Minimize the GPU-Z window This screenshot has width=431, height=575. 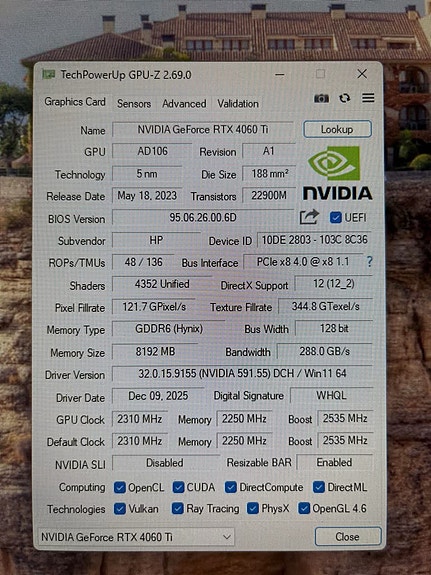coord(280,74)
